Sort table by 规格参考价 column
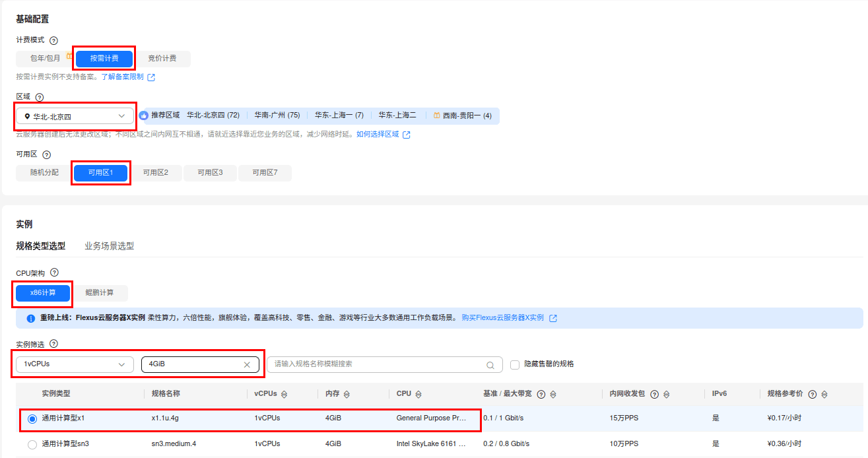The image size is (868, 458). (x=824, y=394)
